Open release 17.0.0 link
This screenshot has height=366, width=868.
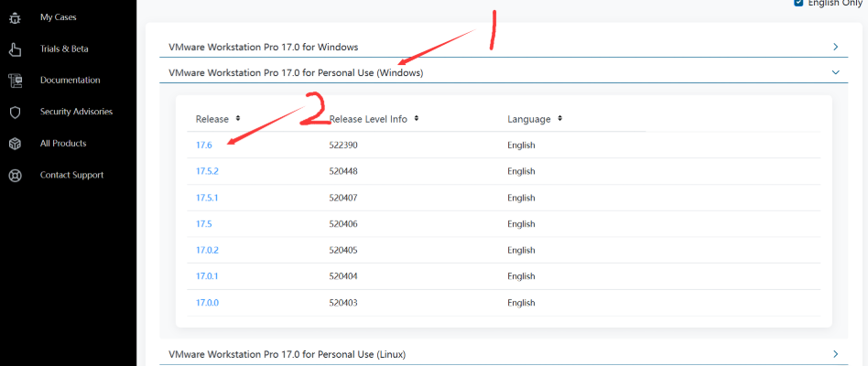(208, 303)
